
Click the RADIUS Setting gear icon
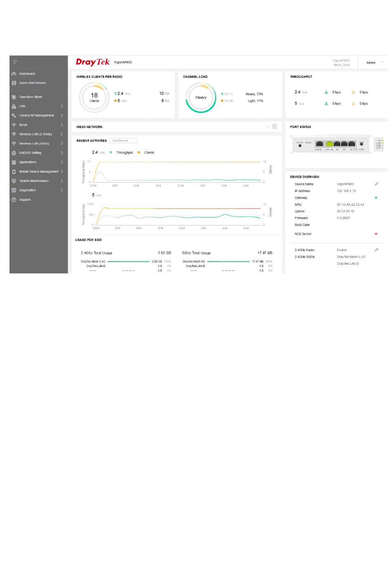14,153
